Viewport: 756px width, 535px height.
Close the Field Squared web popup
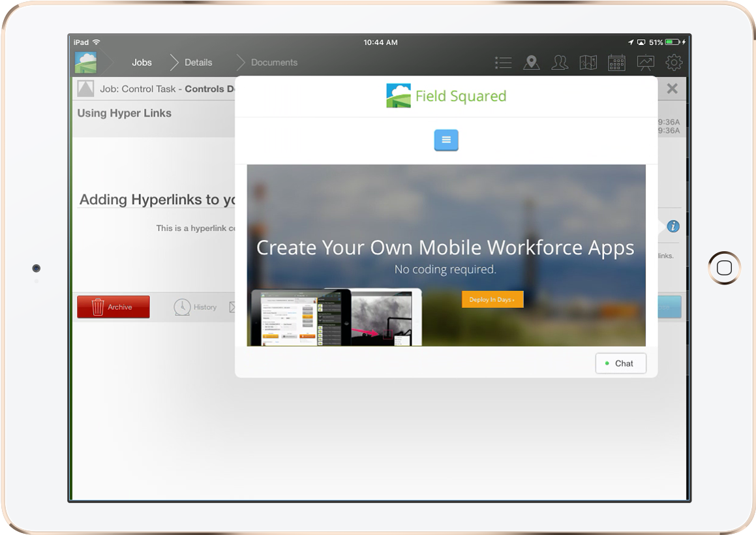672,89
